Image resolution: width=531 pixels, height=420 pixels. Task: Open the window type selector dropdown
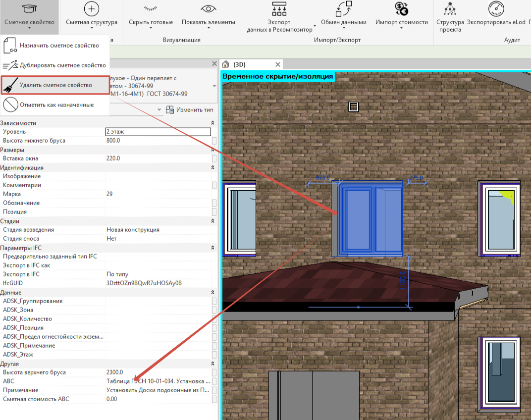[214, 86]
